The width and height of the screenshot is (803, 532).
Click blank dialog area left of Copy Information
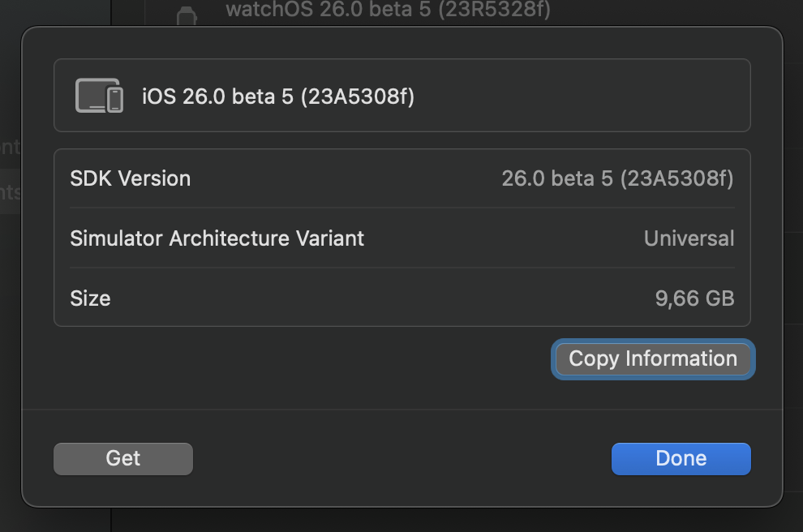[303, 359]
